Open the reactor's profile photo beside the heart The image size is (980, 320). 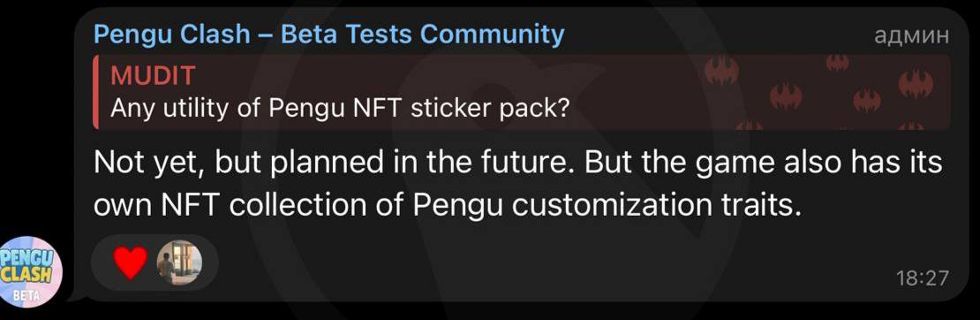pos(178,262)
